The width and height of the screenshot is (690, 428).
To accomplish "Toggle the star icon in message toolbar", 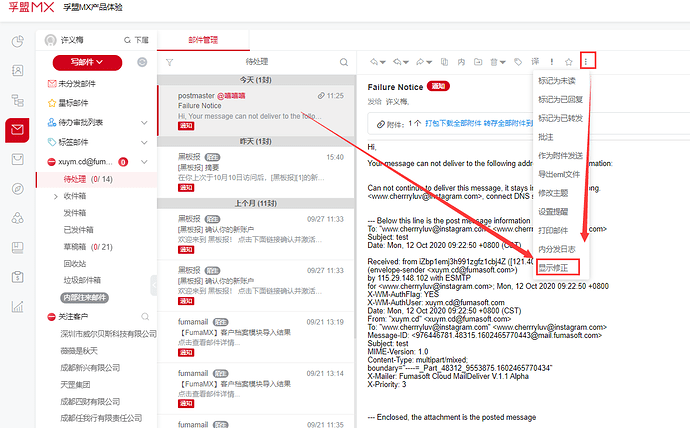I will [568, 62].
